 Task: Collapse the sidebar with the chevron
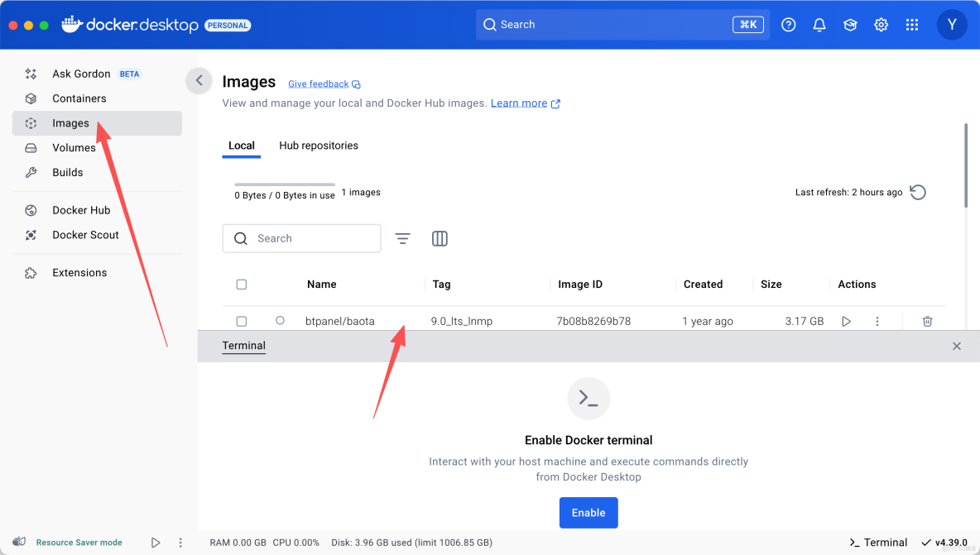pos(199,80)
